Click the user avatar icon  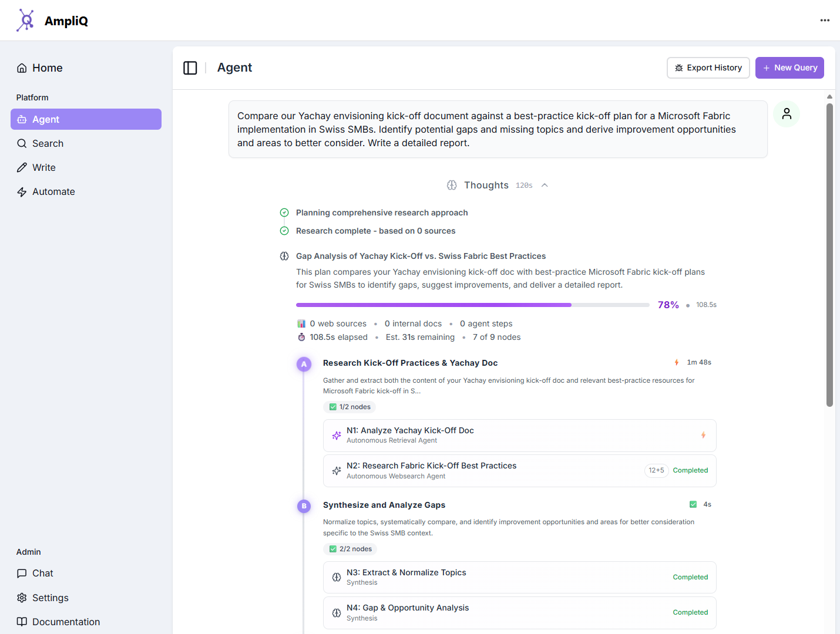point(787,114)
